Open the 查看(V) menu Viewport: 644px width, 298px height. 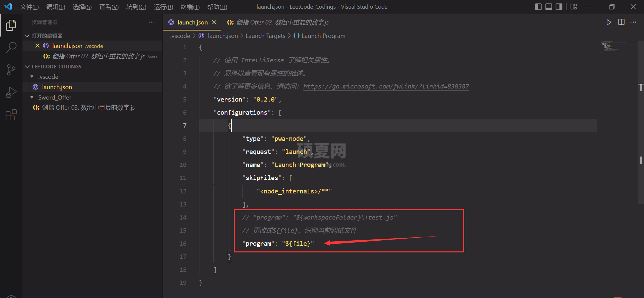(x=109, y=7)
